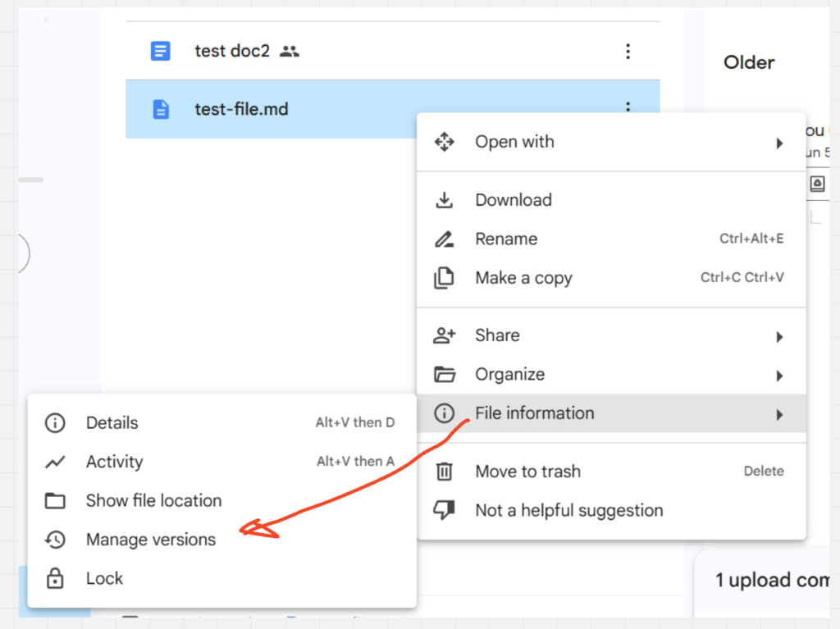840x629 pixels.
Task: Click the Rename pencil icon
Action: pyautogui.click(x=444, y=239)
